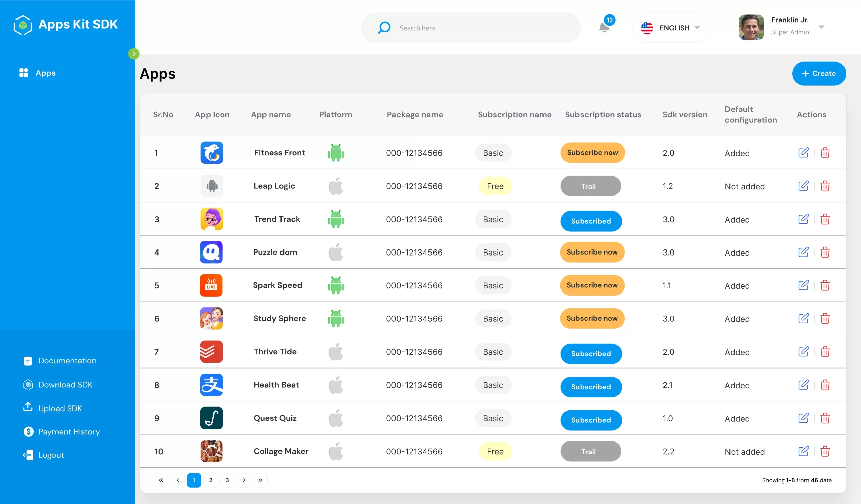The image size is (861, 504).
Task: Click the Subscribe now button for Fitness Front
Action: click(x=592, y=152)
